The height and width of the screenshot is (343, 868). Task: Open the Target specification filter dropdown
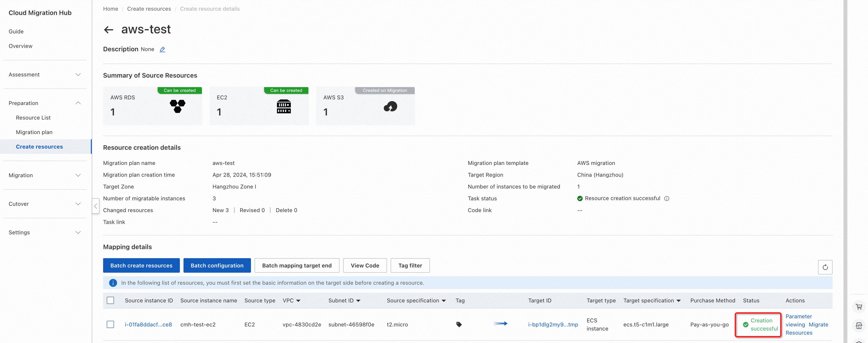click(x=679, y=301)
